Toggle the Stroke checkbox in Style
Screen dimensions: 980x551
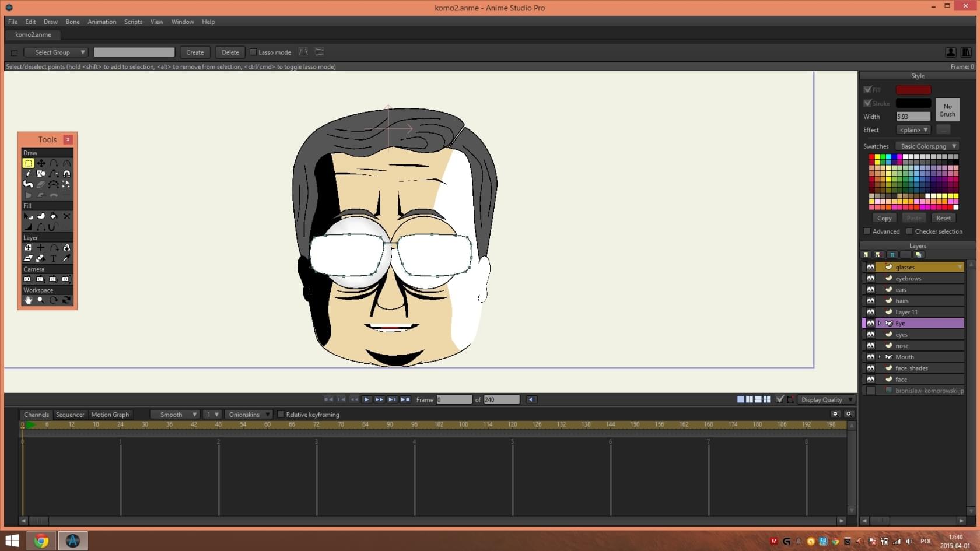pos(867,103)
